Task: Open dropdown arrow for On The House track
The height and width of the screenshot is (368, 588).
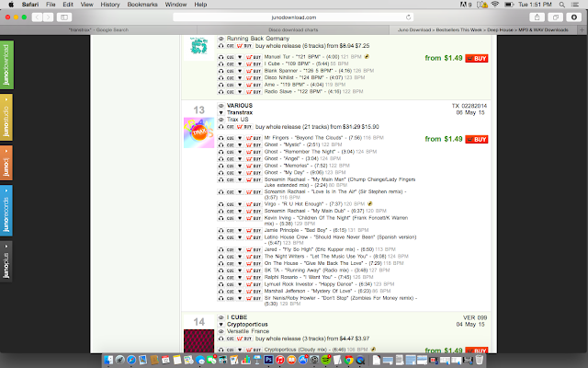Action: (240, 264)
